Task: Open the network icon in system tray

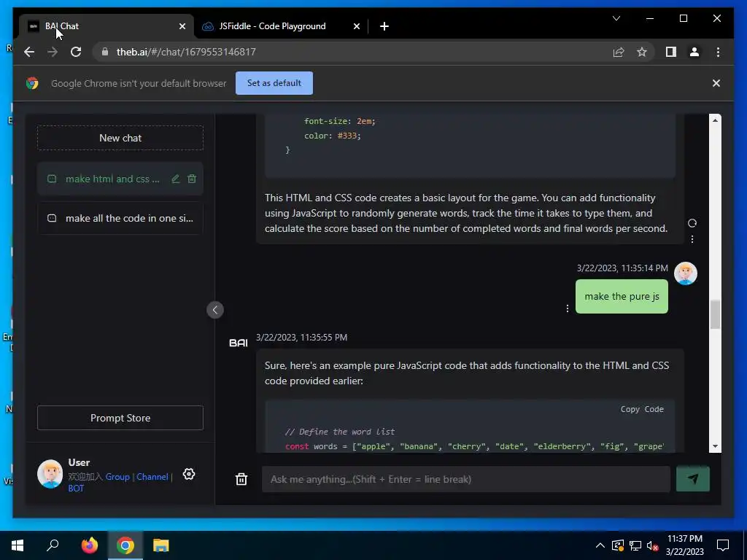Action: click(635, 545)
